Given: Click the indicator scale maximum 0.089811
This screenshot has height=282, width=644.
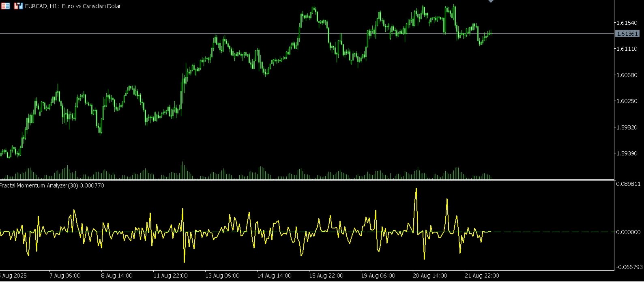Looking at the screenshot, I should [629, 184].
